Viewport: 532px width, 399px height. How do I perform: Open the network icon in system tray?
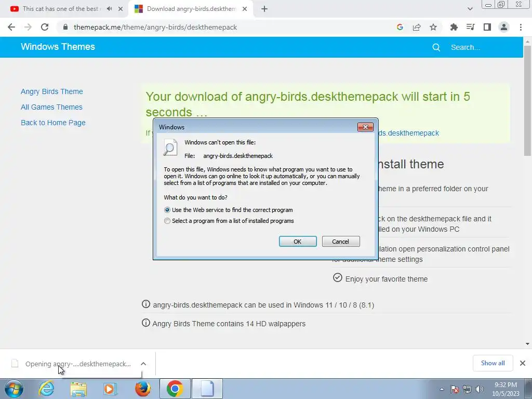click(467, 389)
